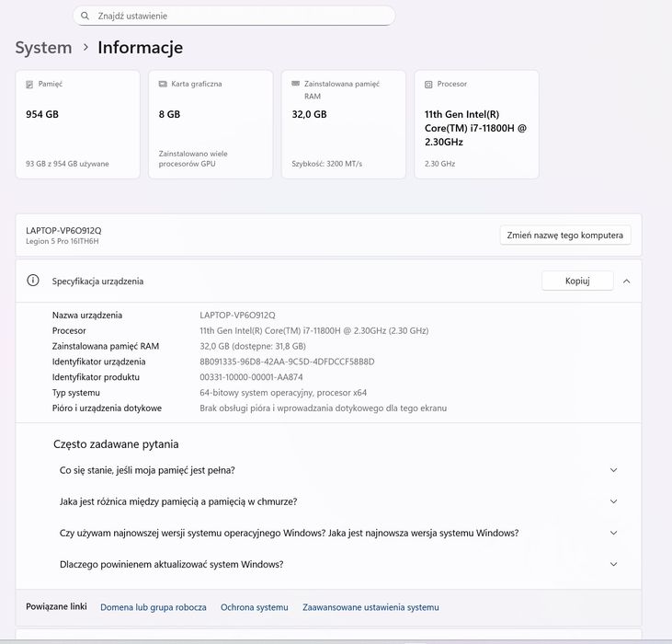Copy device specs with Kopiuj button
Screen dimensions: 672x644
[577, 281]
